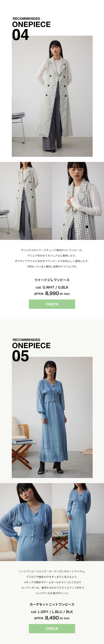Click the large 05 section number

point(20,356)
